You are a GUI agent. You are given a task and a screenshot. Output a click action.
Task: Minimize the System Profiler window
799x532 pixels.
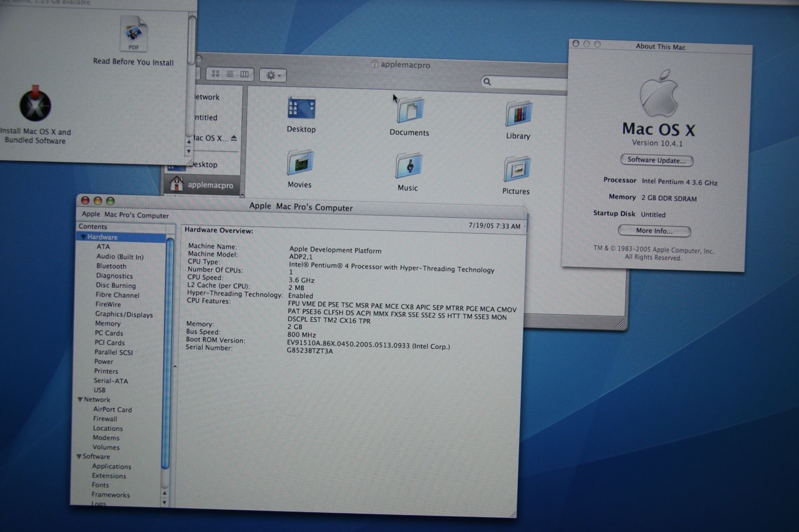pos(98,201)
